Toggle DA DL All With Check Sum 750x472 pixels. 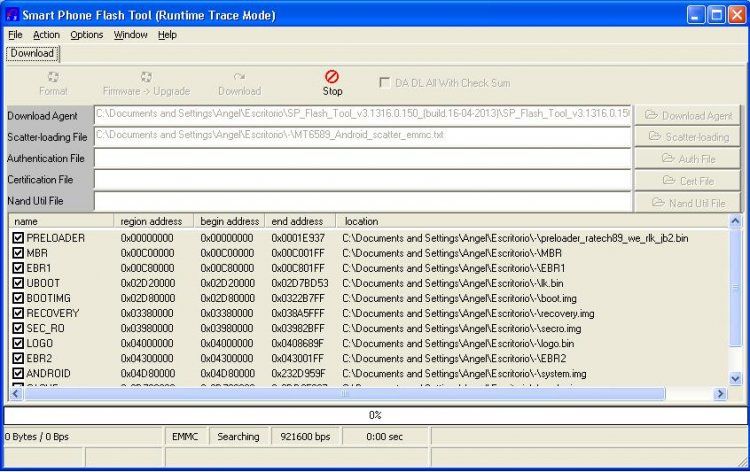click(x=384, y=83)
